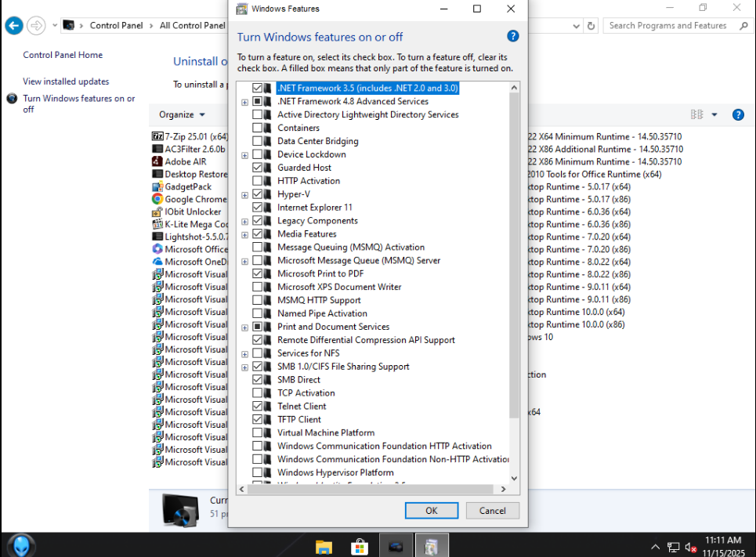Viewport: 756px width, 557px height.
Task: Expand .NET Framework 4.8 Advanced Services
Action: click(x=245, y=103)
